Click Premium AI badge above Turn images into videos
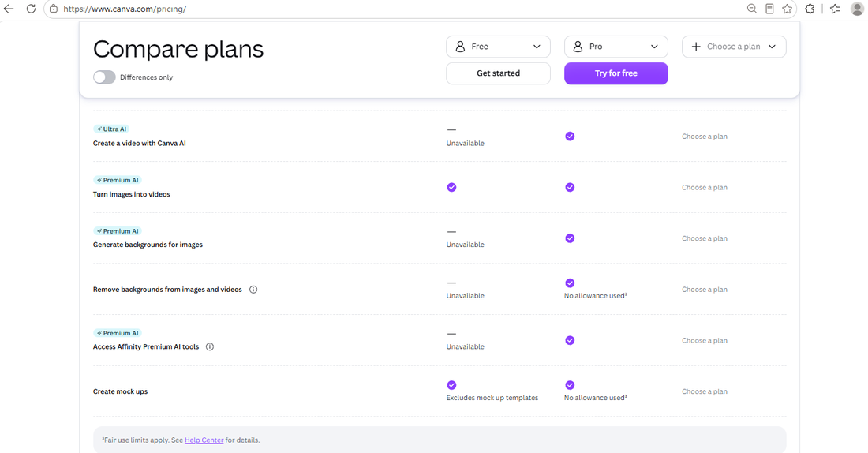 (x=118, y=180)
